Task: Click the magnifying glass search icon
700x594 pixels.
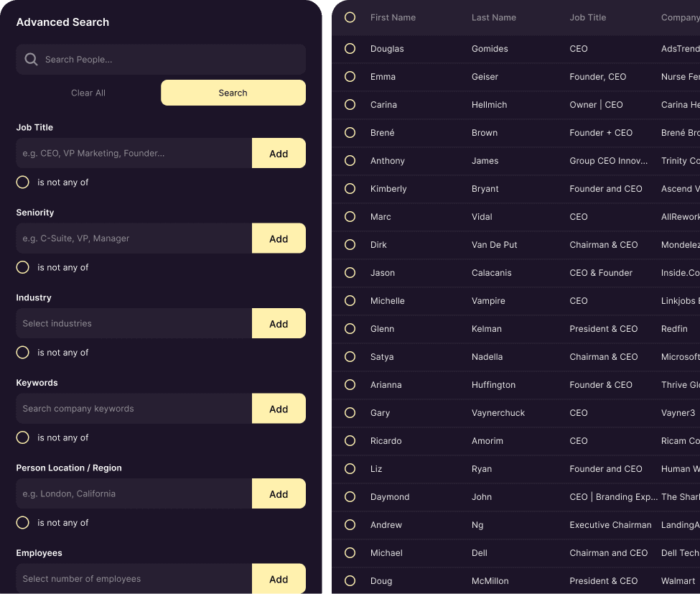Action: click(32, 59)
